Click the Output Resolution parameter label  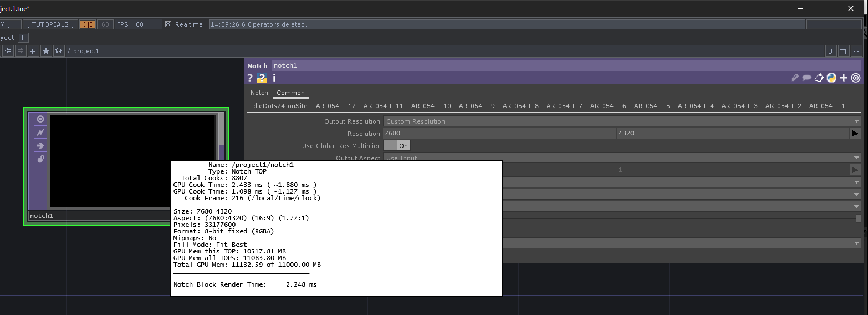353,121
